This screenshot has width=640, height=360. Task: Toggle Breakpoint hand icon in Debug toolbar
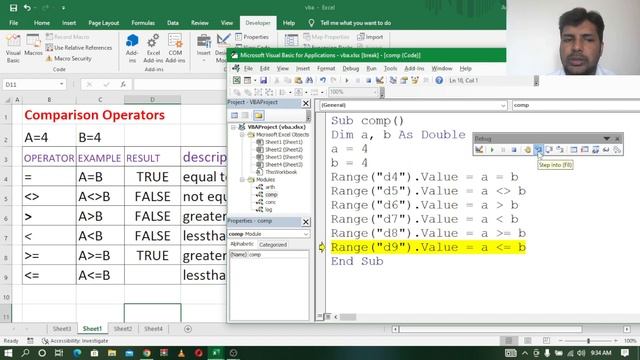click(x=527, y=150)
